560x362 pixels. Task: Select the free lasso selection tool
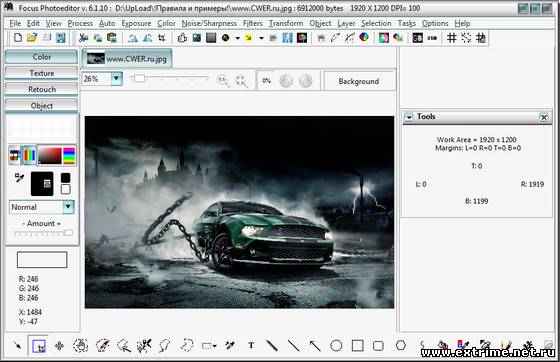tap(187, 345)
